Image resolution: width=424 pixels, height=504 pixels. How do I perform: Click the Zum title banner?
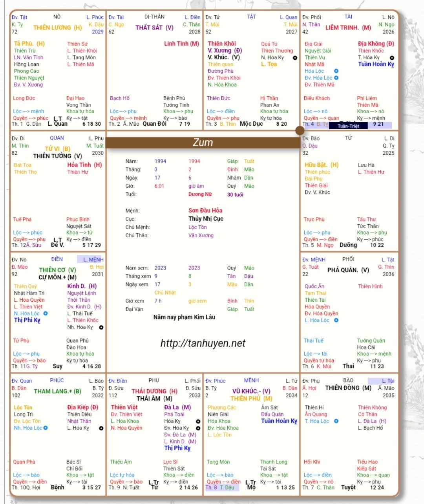[203, 143]
